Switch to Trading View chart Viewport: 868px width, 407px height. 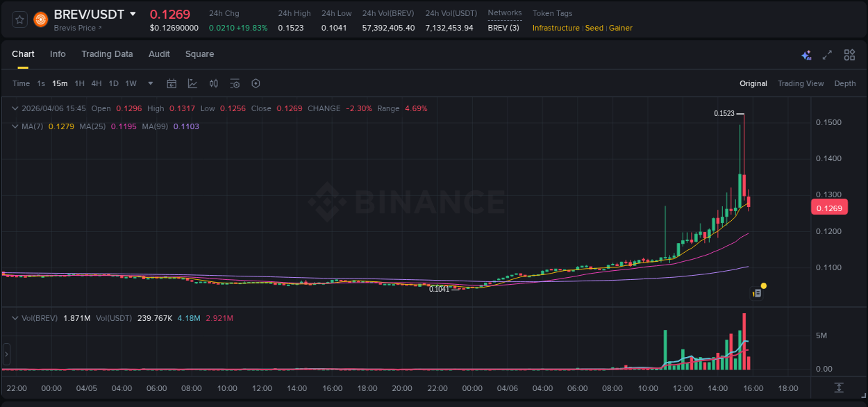[801, 83]
